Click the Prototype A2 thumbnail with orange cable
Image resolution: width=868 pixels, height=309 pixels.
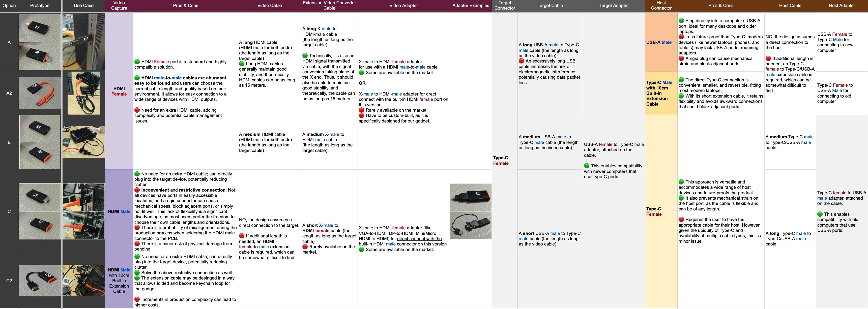(x=40, y=93)
